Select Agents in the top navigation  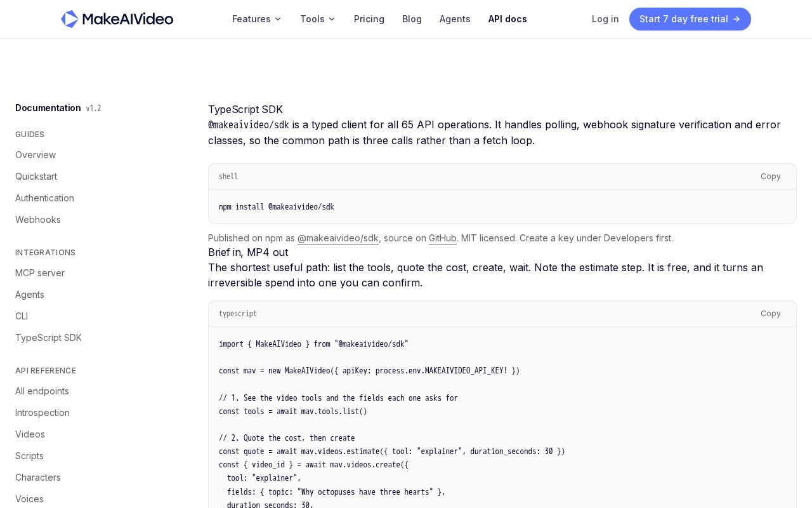pyautogui.click(x=455, y=19)
